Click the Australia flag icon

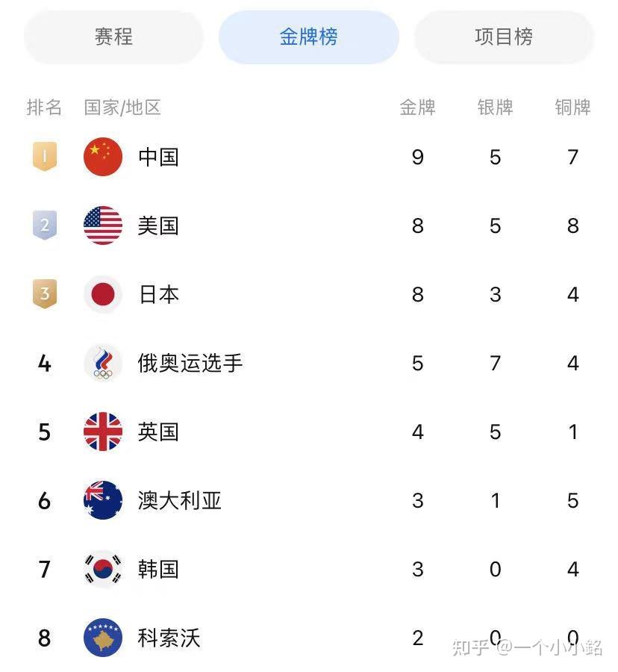pos(103,500)
